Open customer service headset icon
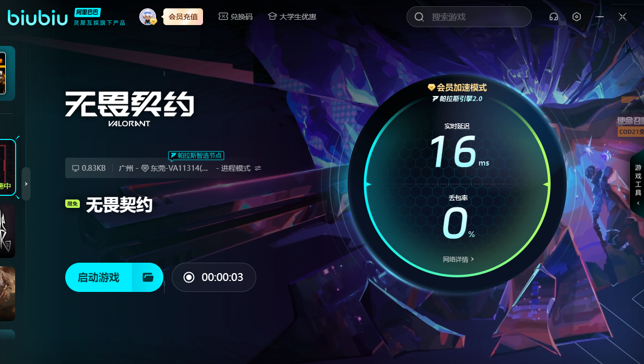Viewport: 644px width, 364px height. [x=554, y=17]
